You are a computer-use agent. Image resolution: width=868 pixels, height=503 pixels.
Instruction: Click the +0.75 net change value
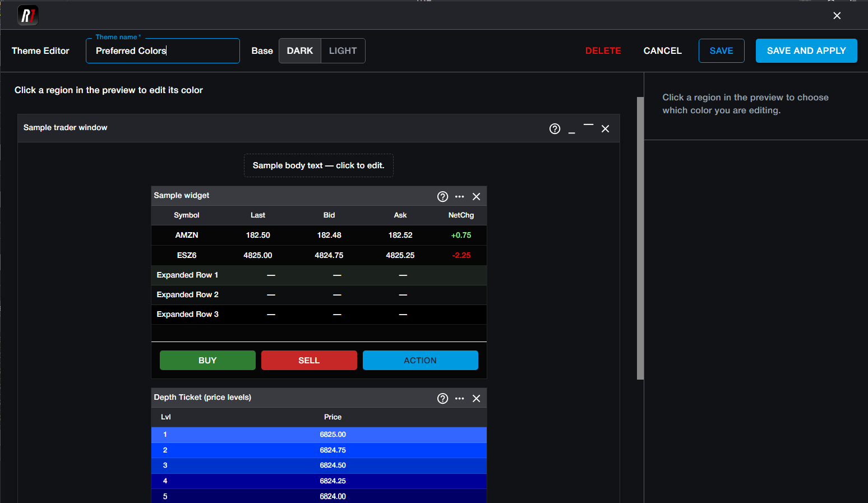pyautogui.click(x=461, y=236)
